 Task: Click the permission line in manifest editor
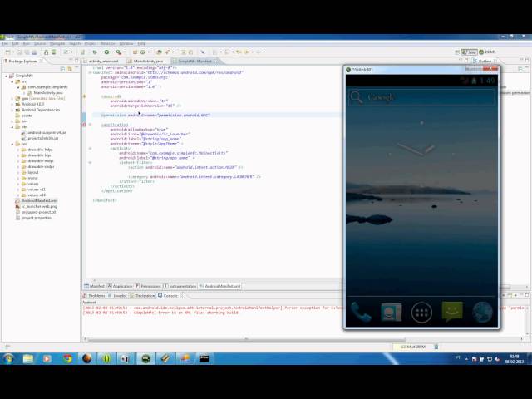[x=155, y=115]
